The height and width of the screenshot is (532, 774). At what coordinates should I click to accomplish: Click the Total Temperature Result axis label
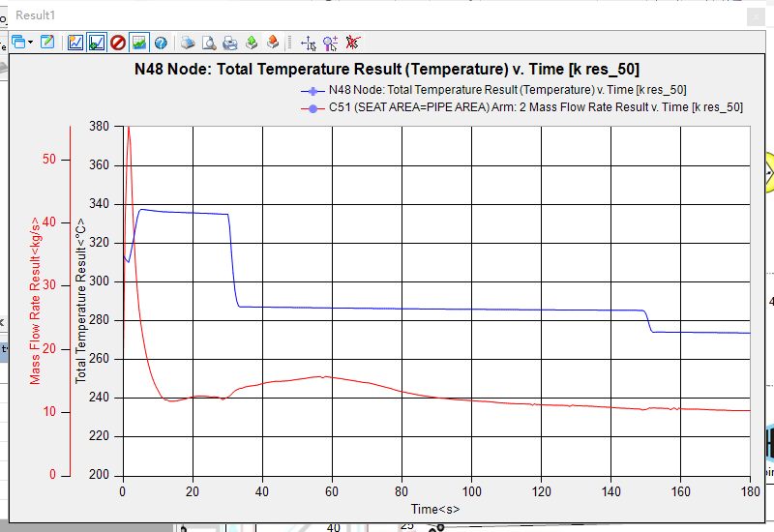click(x=80, y=301)
